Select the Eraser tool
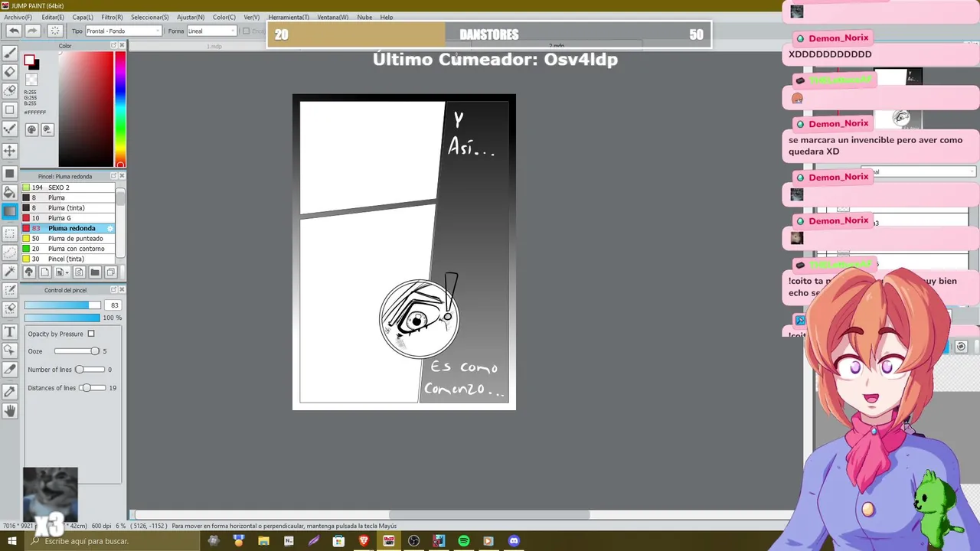This screenshot has height=551, width=980. point(10,71)
